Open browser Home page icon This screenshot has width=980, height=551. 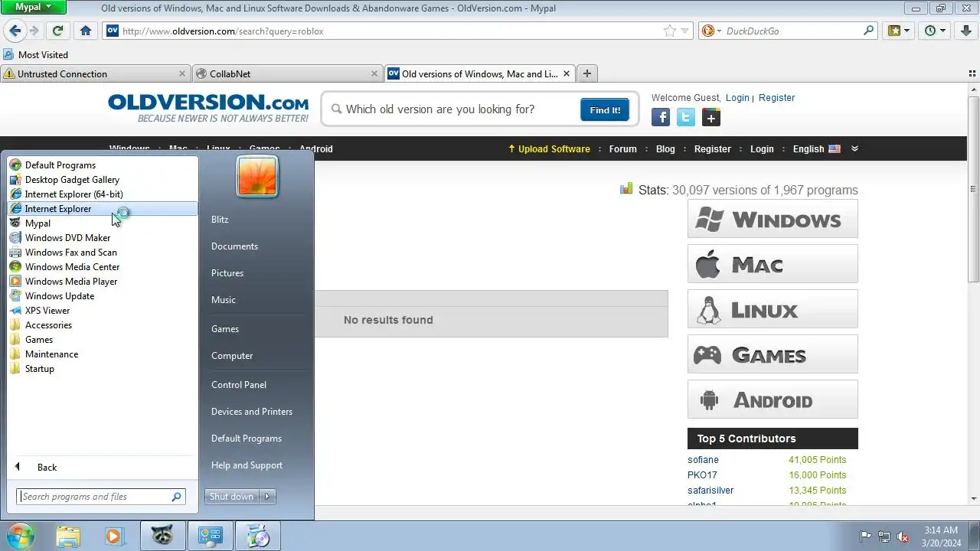pos(86,31)
